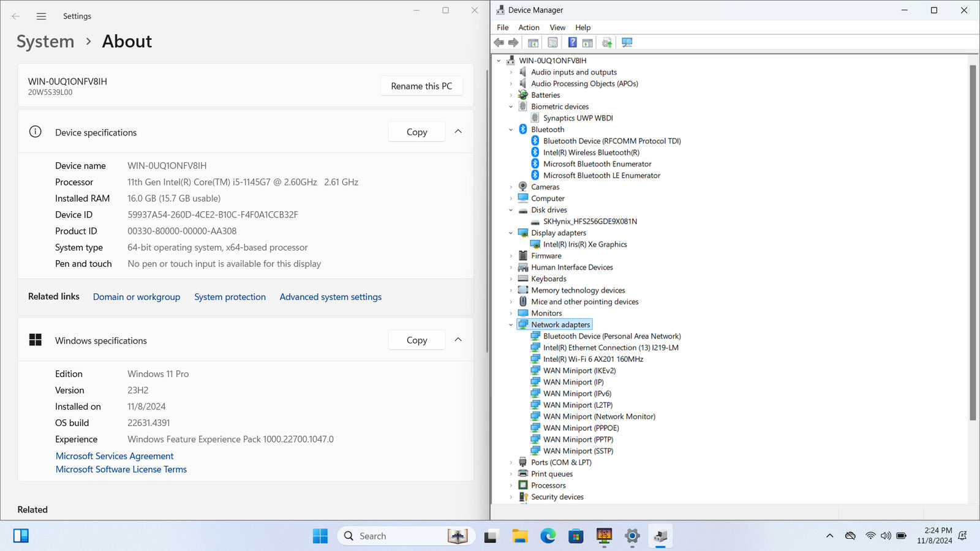The width and height of the screenshot is (980, 551).
Task: Open Microsoft Store from taskbar
Action: [576, 536]
